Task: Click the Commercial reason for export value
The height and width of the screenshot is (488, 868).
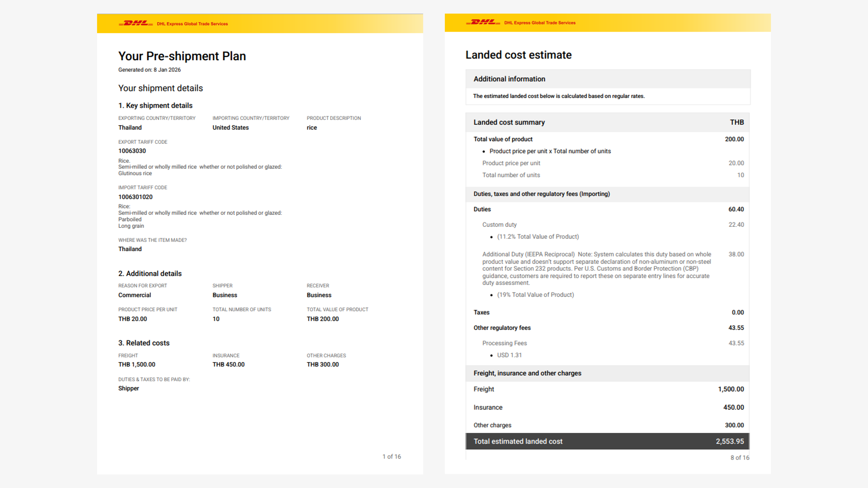Action: [135, 295]
